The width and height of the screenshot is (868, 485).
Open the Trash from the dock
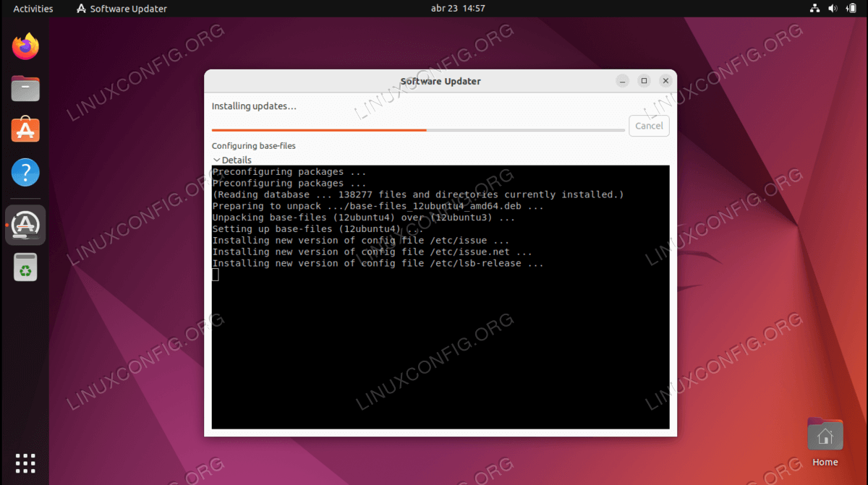25,267
